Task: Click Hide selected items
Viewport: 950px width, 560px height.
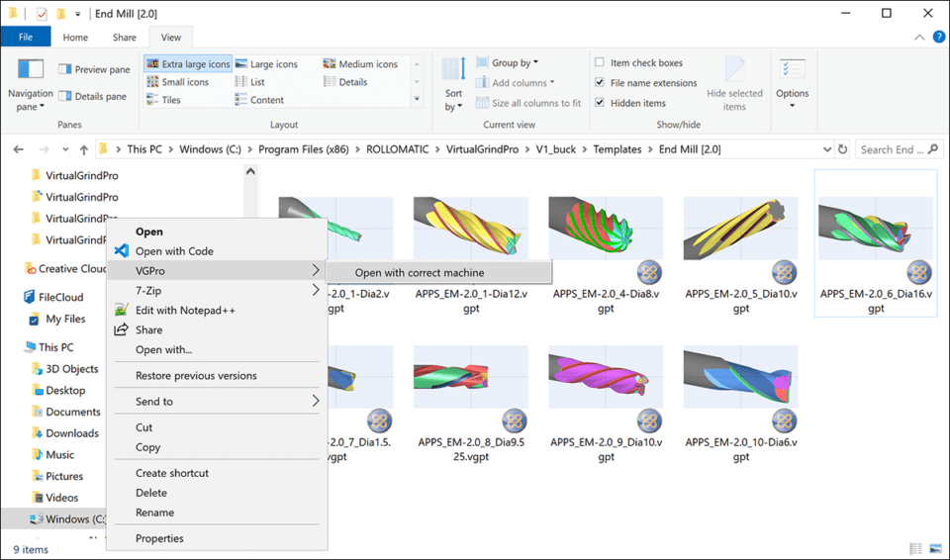Action: pyautogui.click(x=734, y=85)
